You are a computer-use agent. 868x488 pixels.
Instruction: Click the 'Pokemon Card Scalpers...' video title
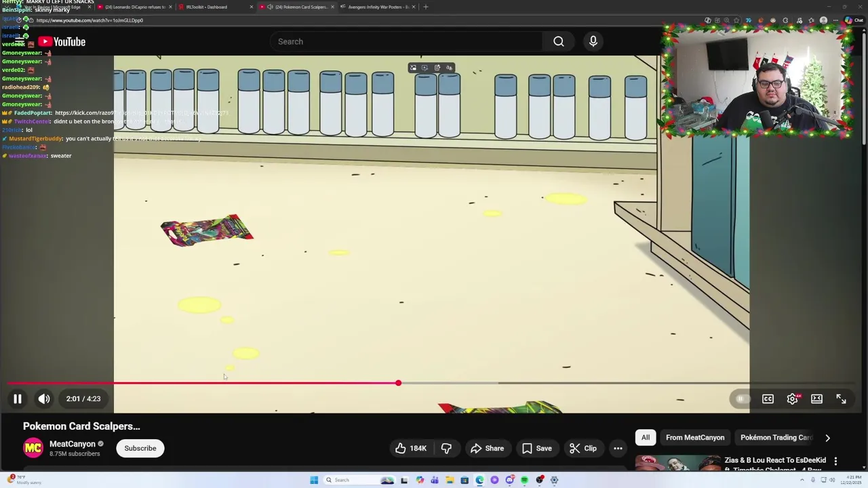tap(81, 426)
